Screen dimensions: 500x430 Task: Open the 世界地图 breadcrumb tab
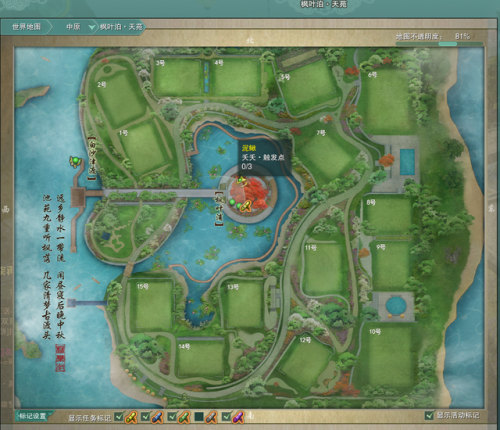(26, 27)
